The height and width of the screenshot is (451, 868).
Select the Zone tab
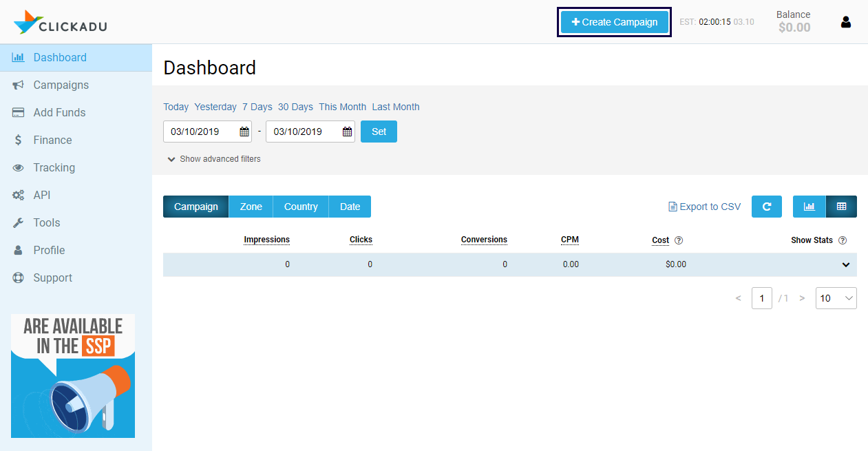[x=251, y=207]
